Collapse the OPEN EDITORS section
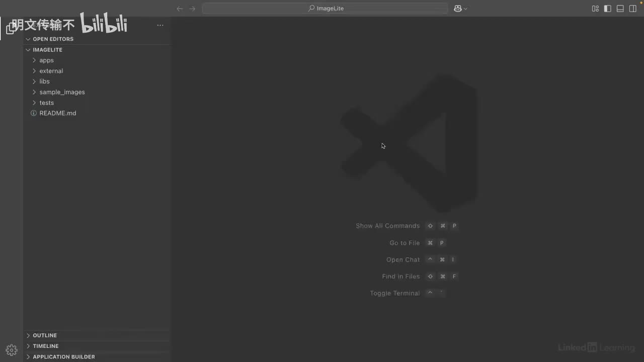The width and height of the screenshot is (644, 362). click(97, 39)
